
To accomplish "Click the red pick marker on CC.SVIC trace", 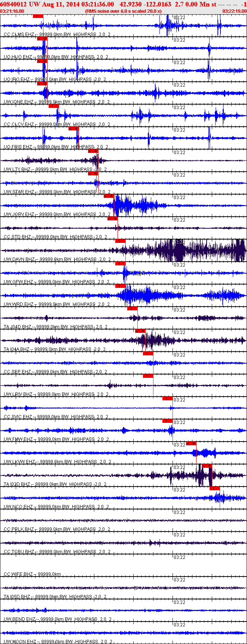I will pyautogui.click(x=167, y=398).
